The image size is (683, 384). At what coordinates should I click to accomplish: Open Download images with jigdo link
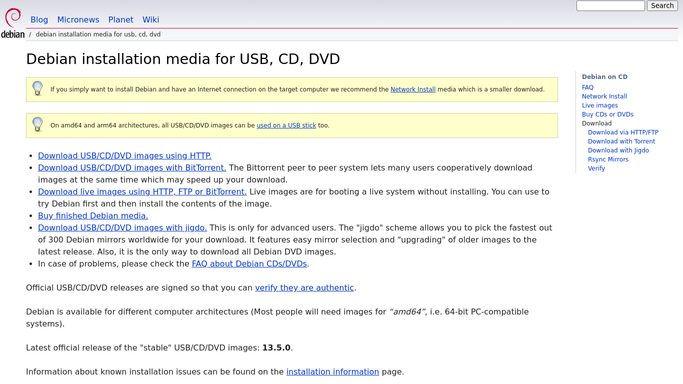point(122,228)
